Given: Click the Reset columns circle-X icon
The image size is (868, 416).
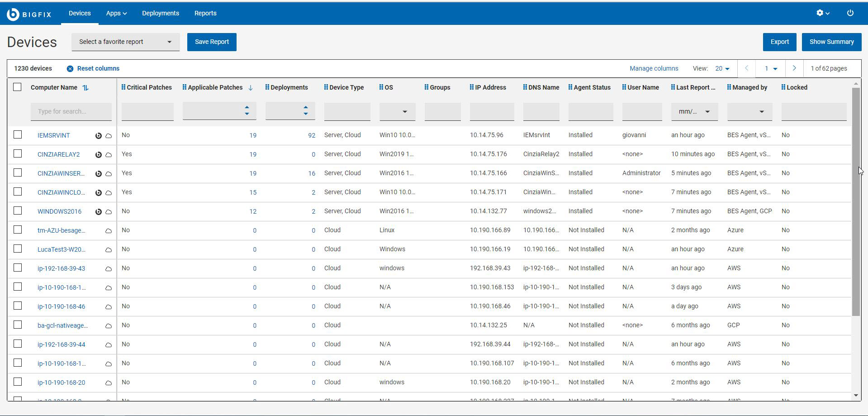Looking at the screenshot, I should [x=70, y=68].
